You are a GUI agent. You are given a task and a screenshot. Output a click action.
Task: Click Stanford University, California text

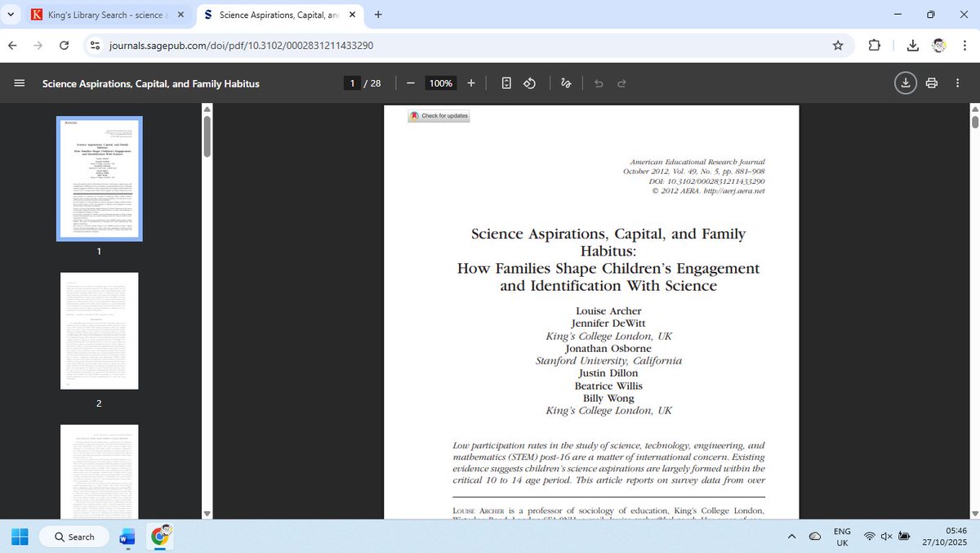click(x=608, y=360)
